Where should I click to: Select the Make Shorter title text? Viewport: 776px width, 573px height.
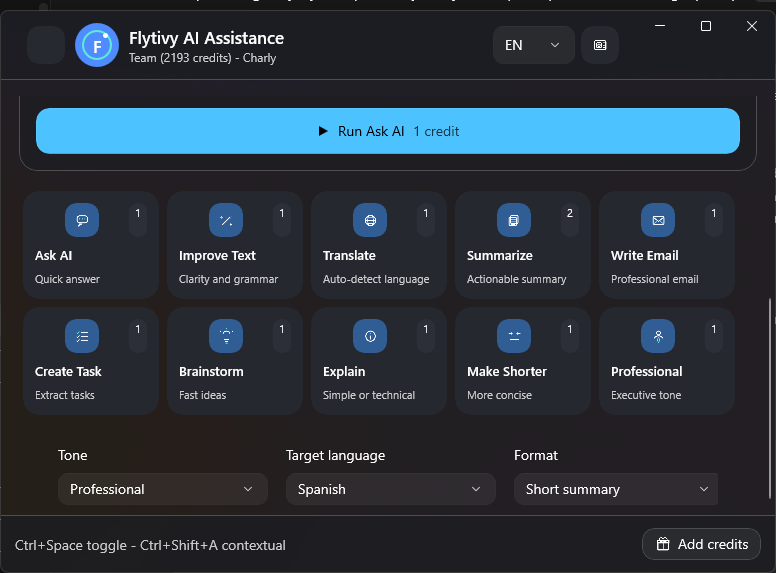(507, 372)
